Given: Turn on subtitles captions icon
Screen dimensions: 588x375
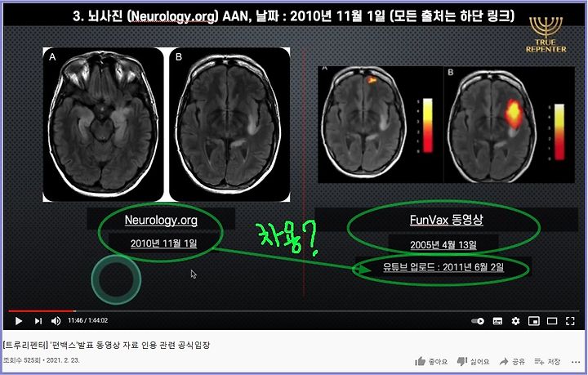Looking at the screenshot, I should [x=497, y=321].
